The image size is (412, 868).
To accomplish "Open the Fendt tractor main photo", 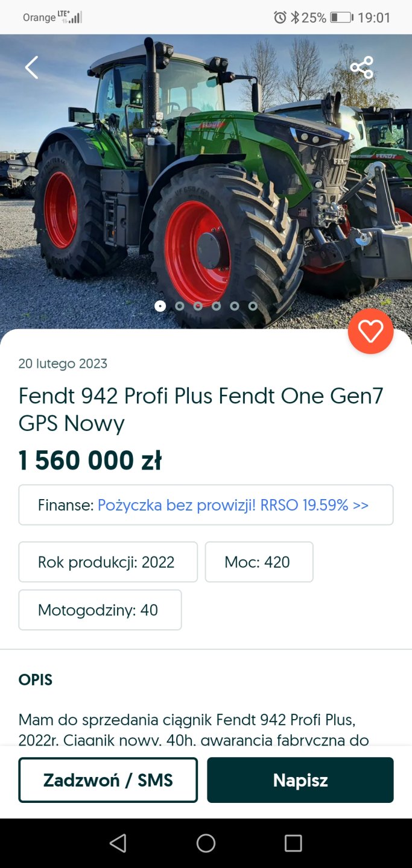I will pos(205,181).
